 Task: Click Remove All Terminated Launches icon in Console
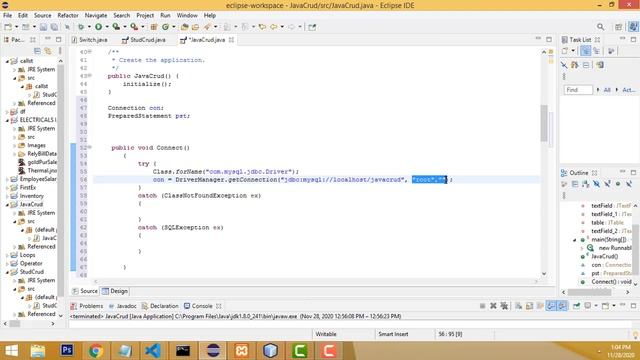(x=504, y=306)
